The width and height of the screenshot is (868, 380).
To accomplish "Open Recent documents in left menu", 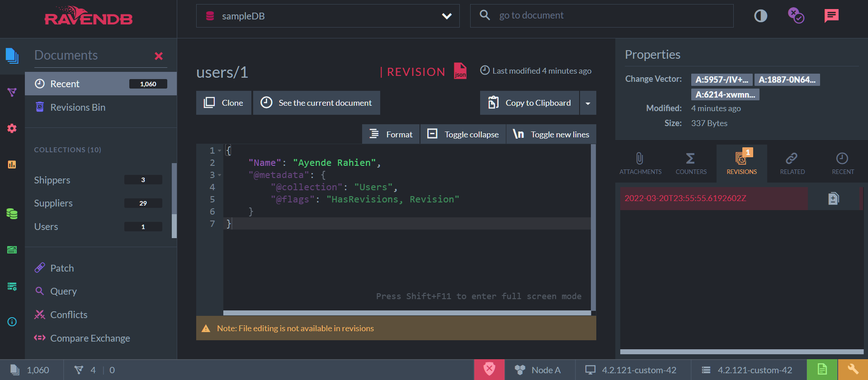I will click(x=101, y=84).
